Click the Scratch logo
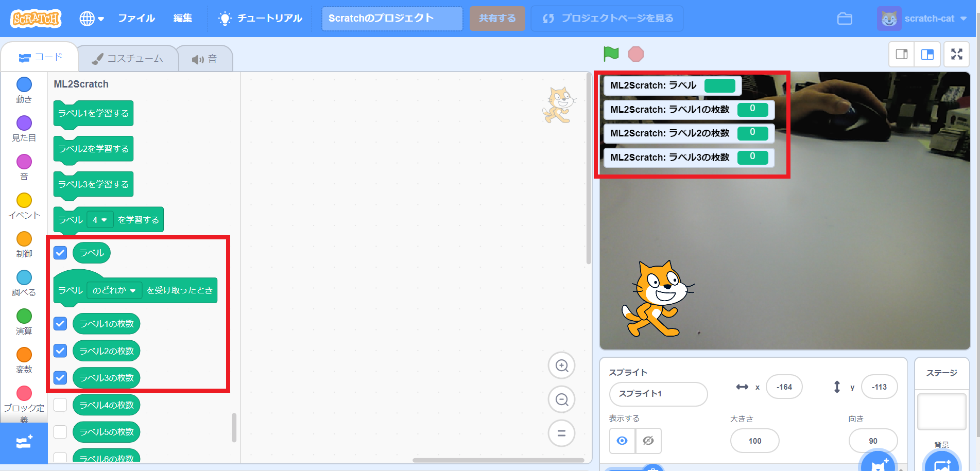 pos(36,19)
